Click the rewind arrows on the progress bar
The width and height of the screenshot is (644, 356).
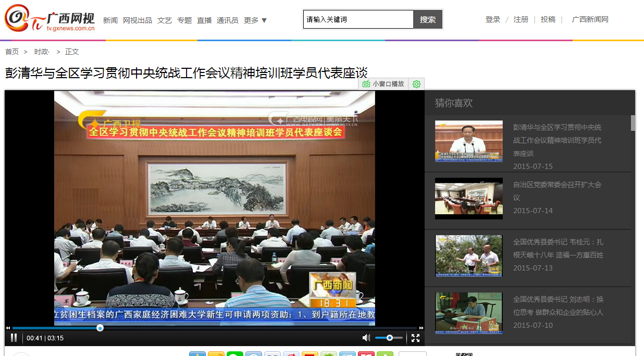tap(8, 328)
